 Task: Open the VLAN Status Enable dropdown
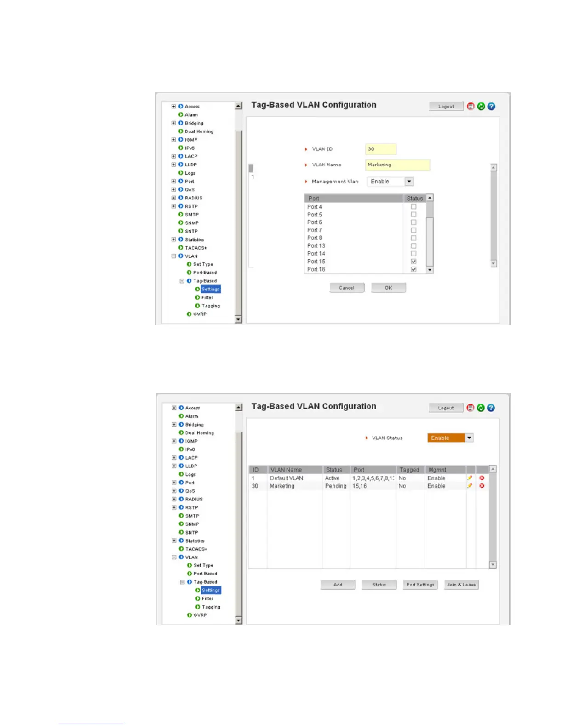[x=450, y=438]
